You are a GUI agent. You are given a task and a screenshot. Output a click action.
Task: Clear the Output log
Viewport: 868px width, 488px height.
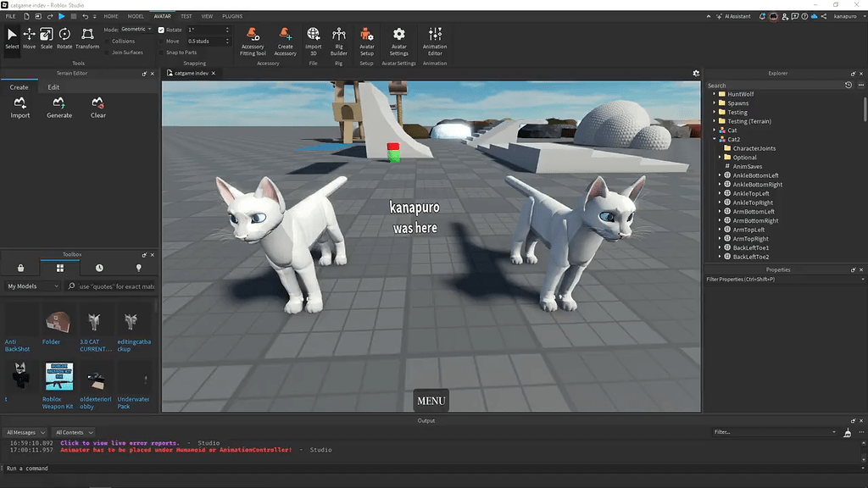(847, 433)
